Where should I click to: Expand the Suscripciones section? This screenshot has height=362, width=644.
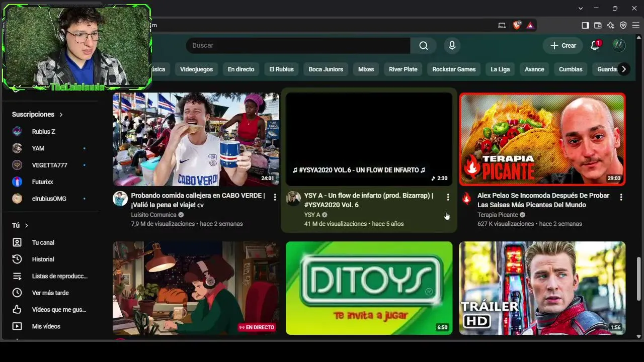[37, 115]
